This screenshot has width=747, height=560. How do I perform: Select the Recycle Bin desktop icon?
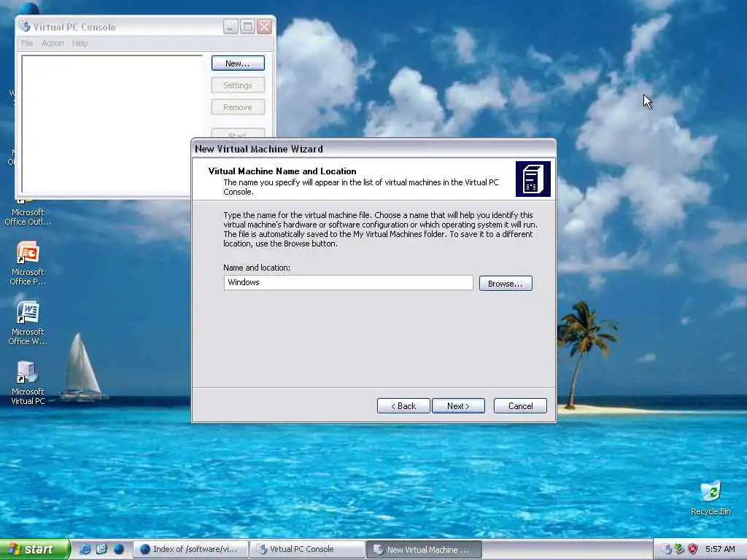click(x=711, y=498)
